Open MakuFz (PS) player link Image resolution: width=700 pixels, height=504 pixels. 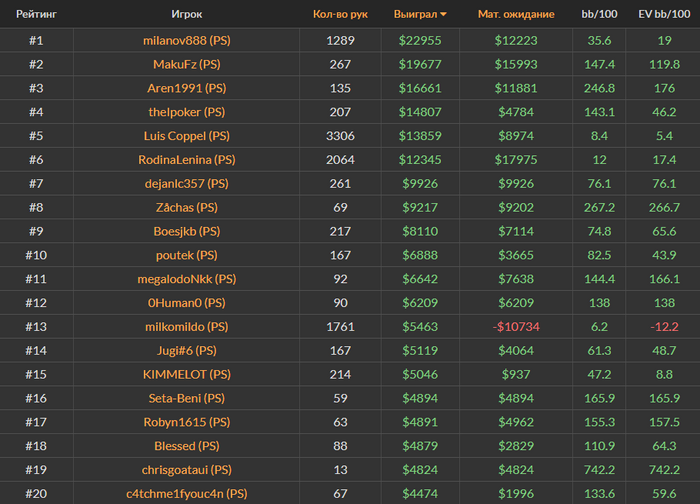pos(187,64)
